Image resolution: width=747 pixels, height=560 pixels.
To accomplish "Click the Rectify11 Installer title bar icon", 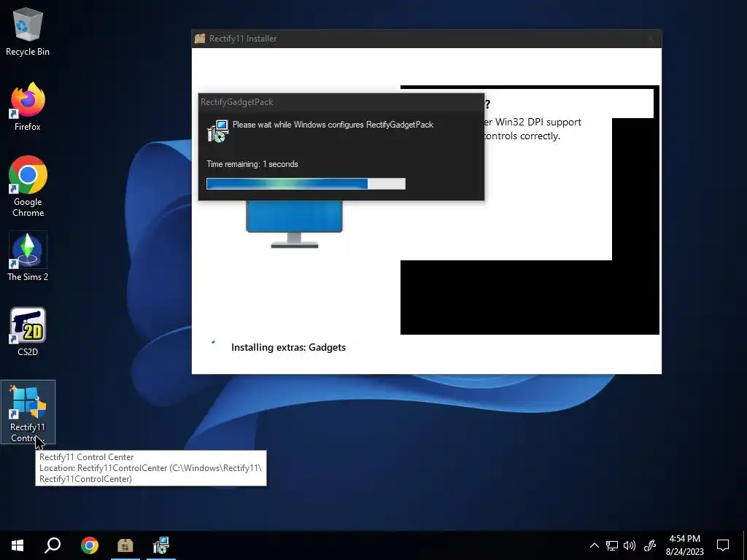I will coord(200,39).
